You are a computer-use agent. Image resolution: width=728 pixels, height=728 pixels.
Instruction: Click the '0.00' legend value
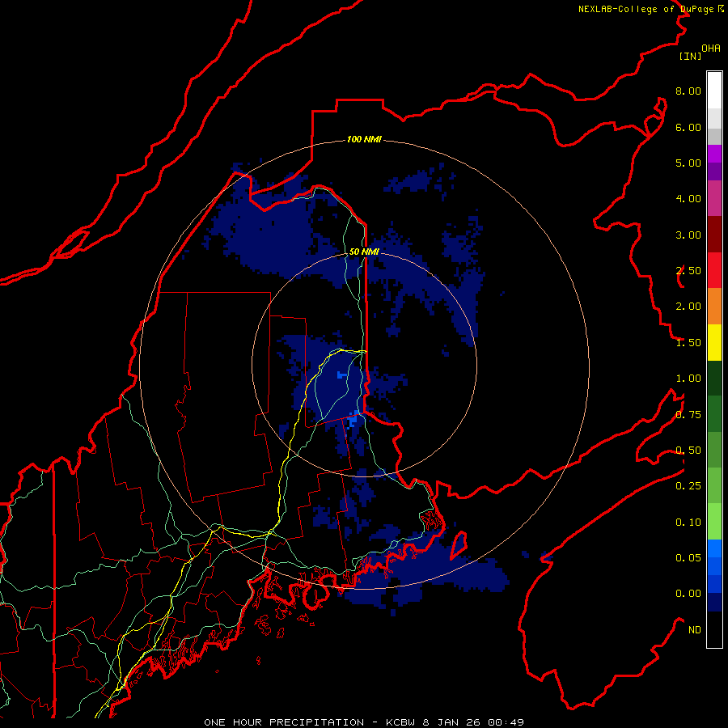(688, 594)
